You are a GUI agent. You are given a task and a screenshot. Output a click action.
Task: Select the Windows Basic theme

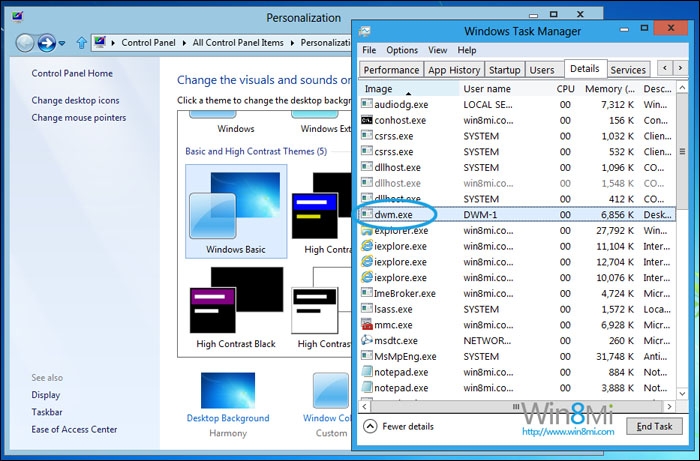click(236, 211)
